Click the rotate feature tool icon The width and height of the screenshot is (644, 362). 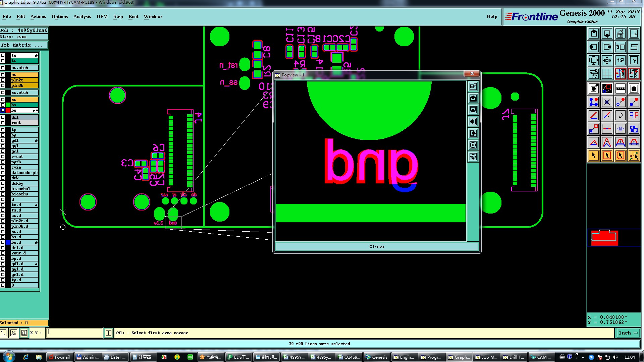pyautogui.click(x=620, y=116)
